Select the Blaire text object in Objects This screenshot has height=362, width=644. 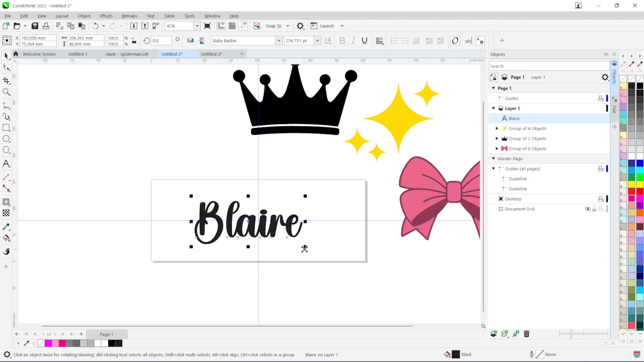pyautogui.click(x=549, y=118)
